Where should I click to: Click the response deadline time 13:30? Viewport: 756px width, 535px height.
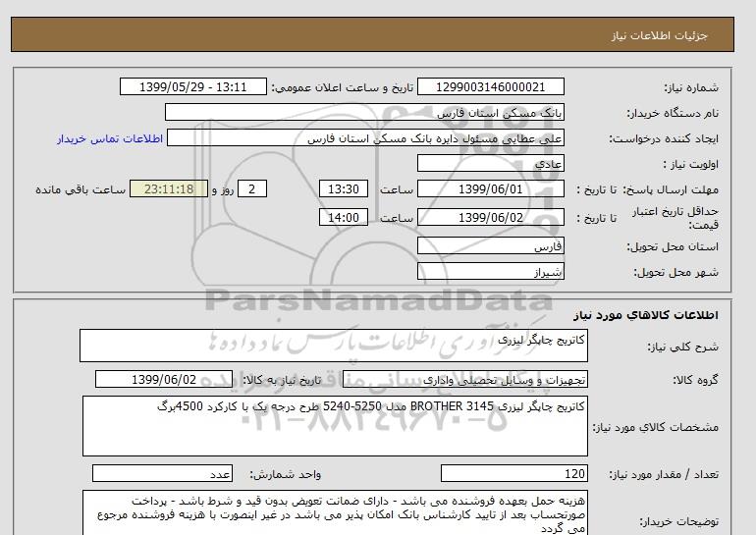[344, 188]
